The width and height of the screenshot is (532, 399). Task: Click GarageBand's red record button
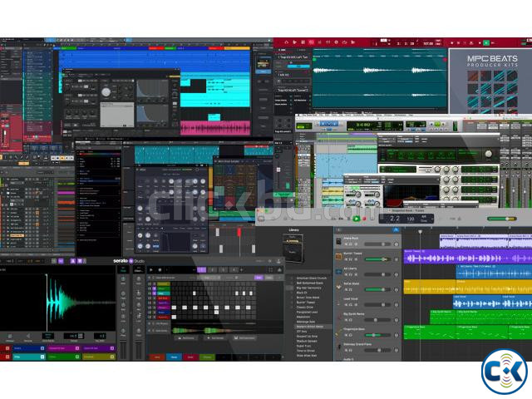click(x=365, y=219)
